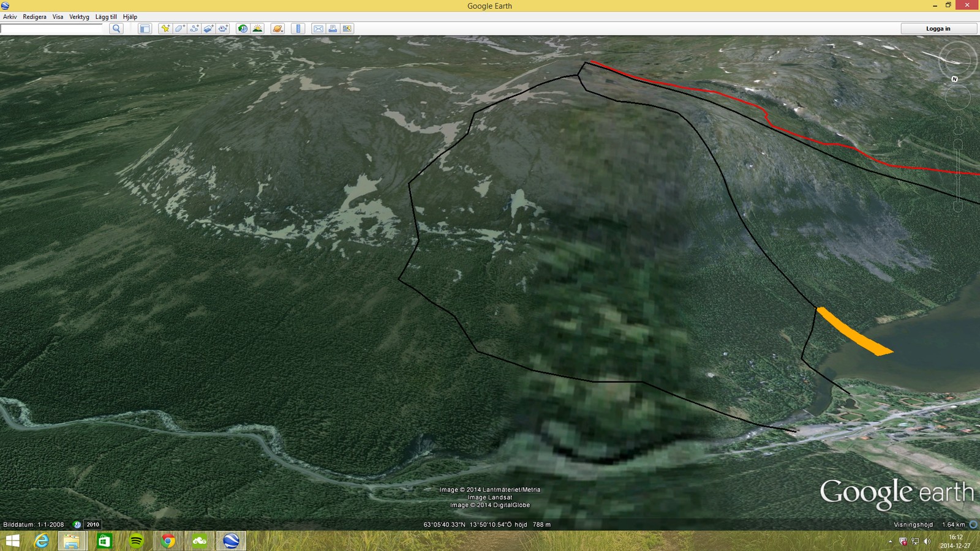Select the Add Path tool
980x551 pixels.
[x=194, y=29]
